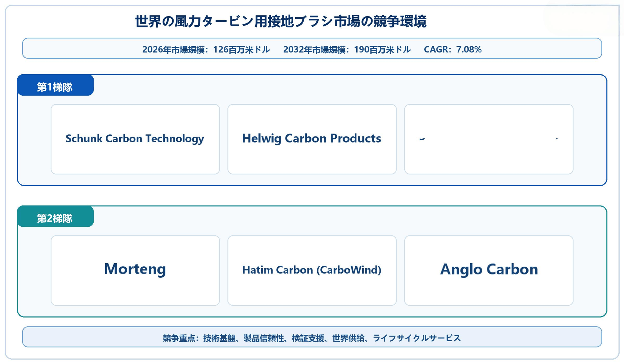Viewport: 624px width, 364px height.
Task: Click the 技術基盤 text in footer
Action: pyautogui.click(x=219, y=338)
